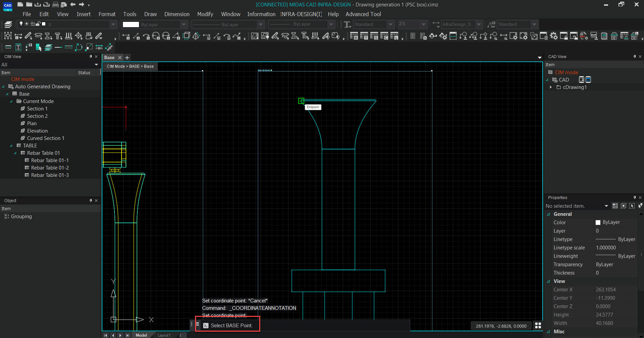
Task: Click the 3D box icon in dimension toolbar
Action: point(186,36)
